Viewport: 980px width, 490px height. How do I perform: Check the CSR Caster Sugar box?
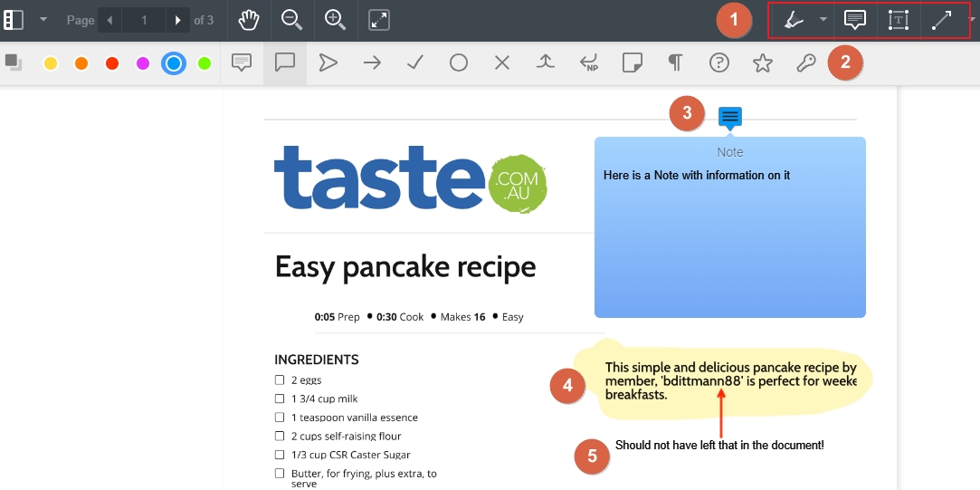pos(280,455)
